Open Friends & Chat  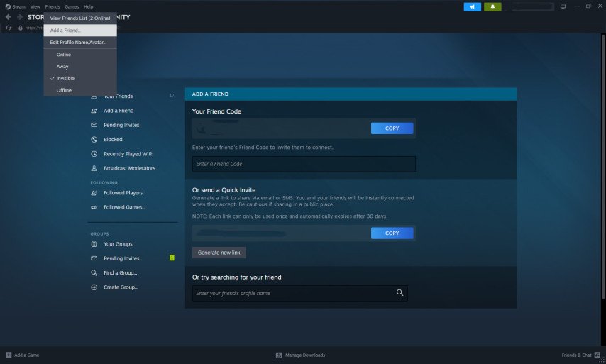click(576, 355)
